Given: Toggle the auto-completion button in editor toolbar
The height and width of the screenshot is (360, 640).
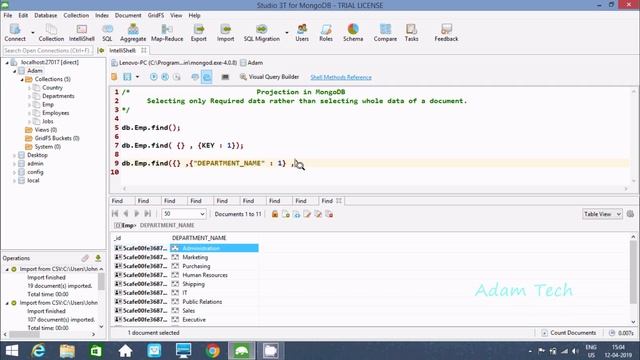Looking at the screenshot, I should [x=207, y=77].
